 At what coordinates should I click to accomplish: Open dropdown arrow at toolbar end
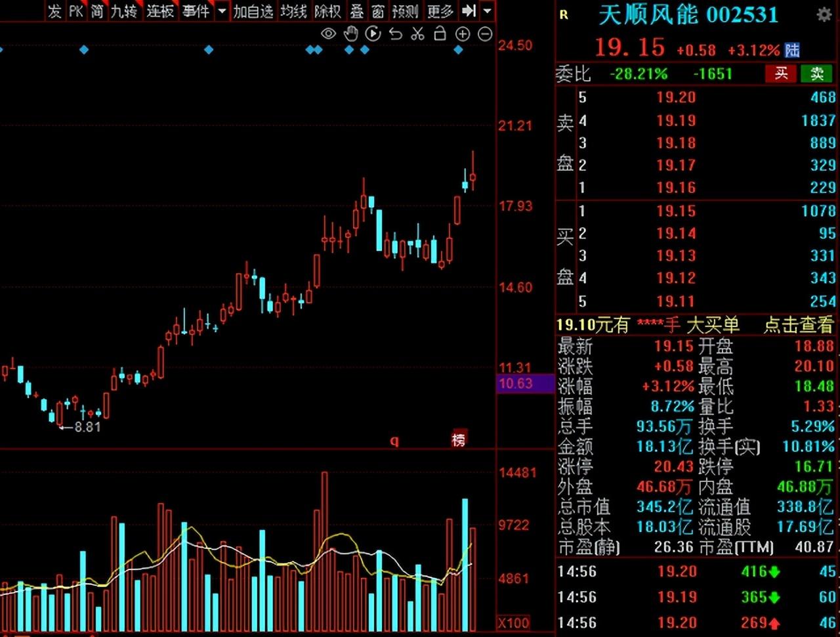click(x=487, y=11)
